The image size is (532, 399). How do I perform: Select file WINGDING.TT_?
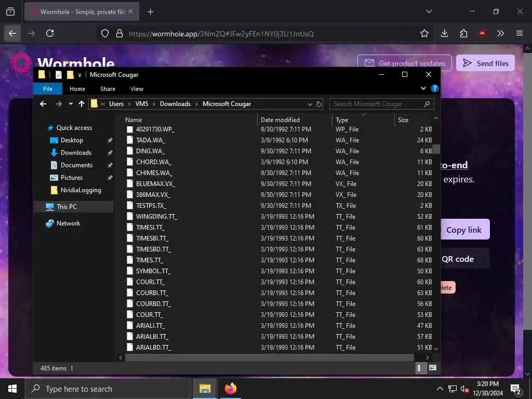pyautogui.click(x=156, y=217)
